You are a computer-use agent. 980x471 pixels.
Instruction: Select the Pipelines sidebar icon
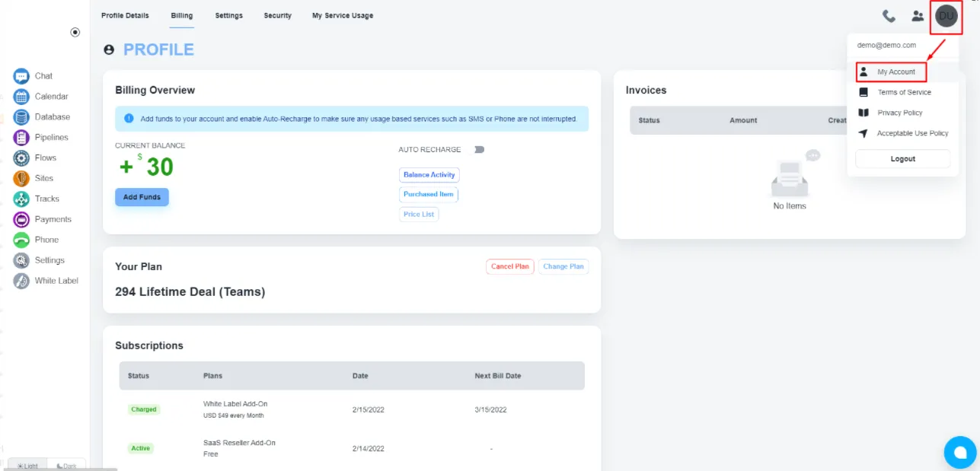pyautogui.click(x=21, y=138)
